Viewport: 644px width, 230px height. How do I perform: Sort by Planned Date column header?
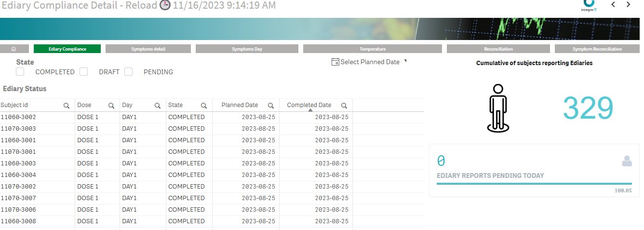(x=240, y=105)
